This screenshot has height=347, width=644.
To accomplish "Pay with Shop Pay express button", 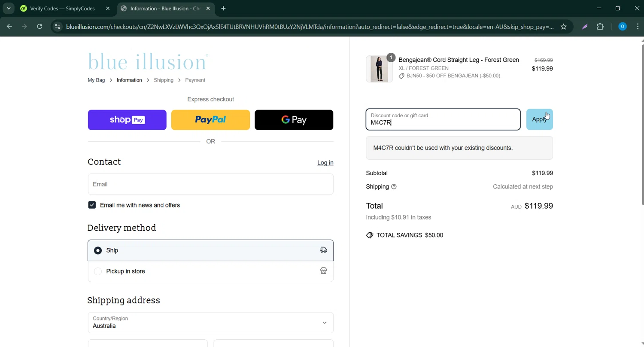I will pos(127,120).
